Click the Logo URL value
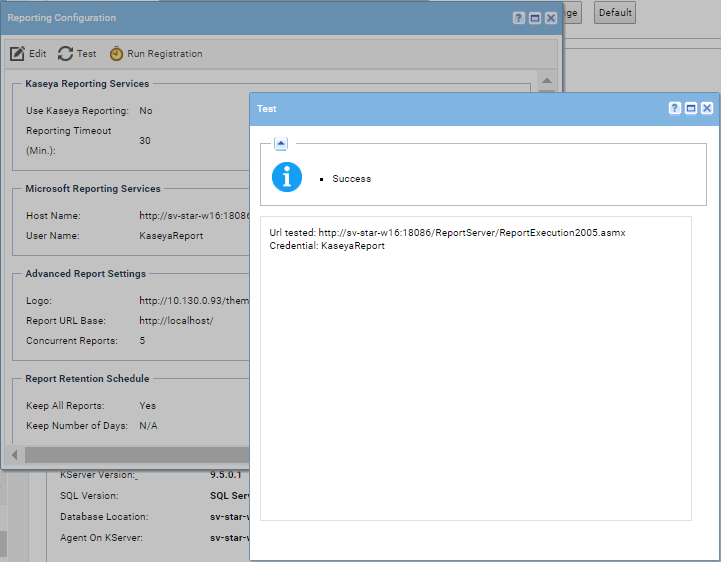 [x=194, y=301]
